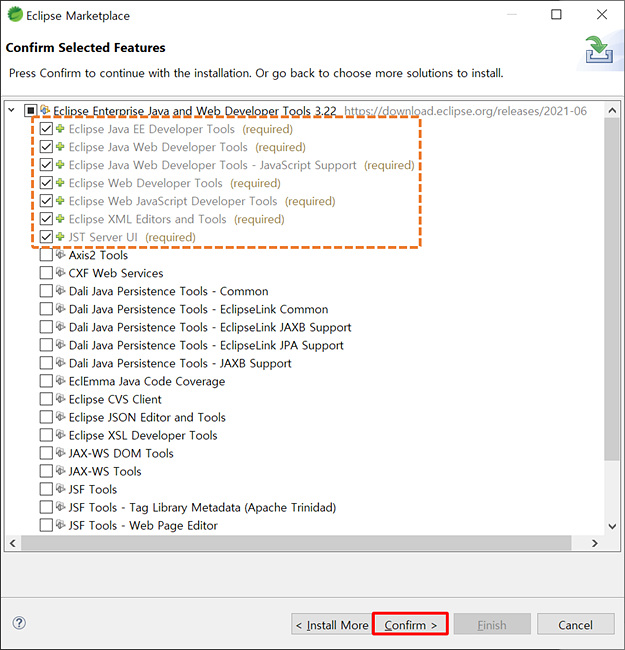Go back with Install More button
Viewport: 625px width, 650px height.
[x=332, y=624]
